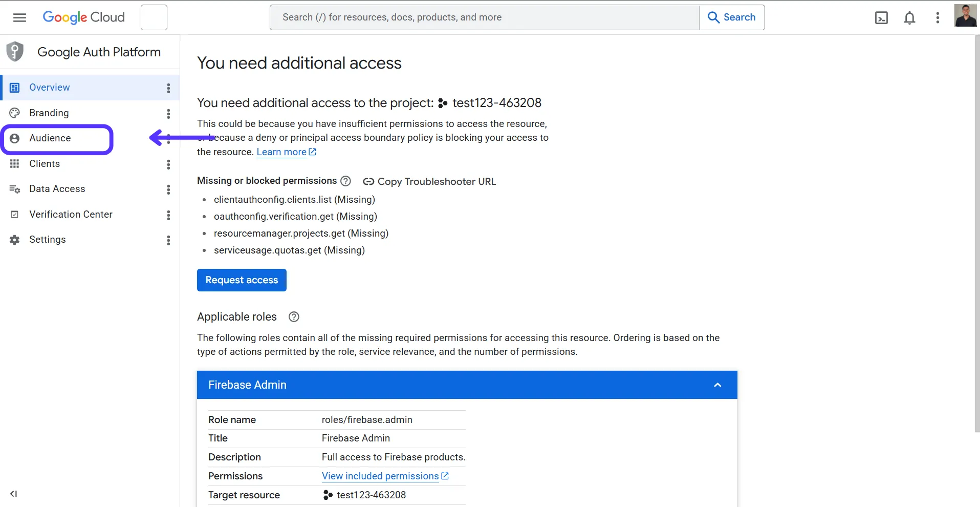Viewport: 980px width, 507px height.
Task: Click the blue Search button
Action: coord(732,17)
